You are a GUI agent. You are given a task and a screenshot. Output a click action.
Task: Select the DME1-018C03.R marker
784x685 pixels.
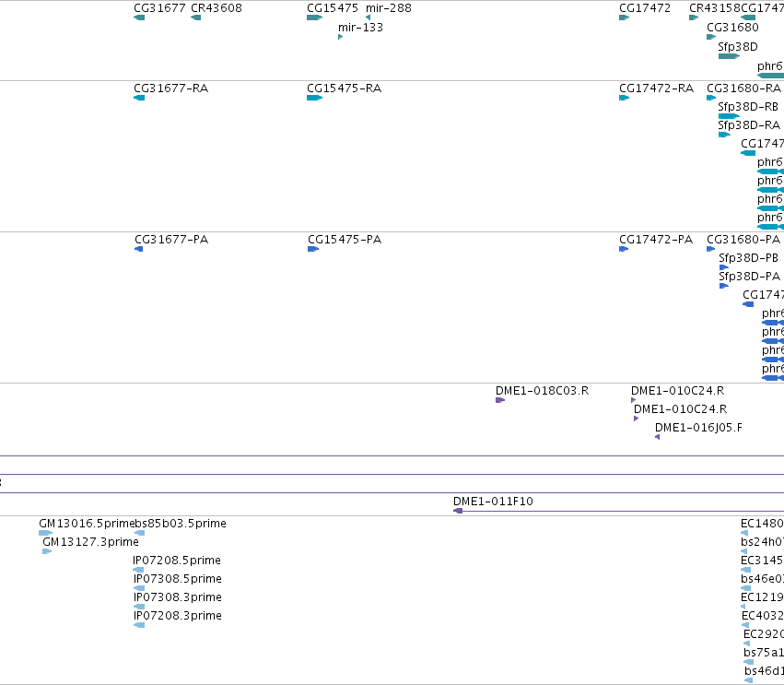[500, 400]
